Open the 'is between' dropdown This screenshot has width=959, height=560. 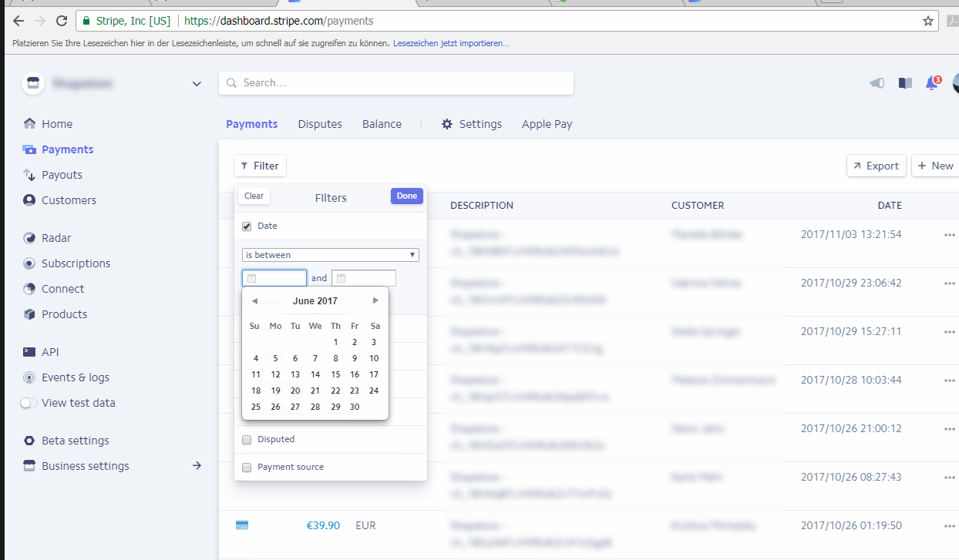tap(330, 255)
